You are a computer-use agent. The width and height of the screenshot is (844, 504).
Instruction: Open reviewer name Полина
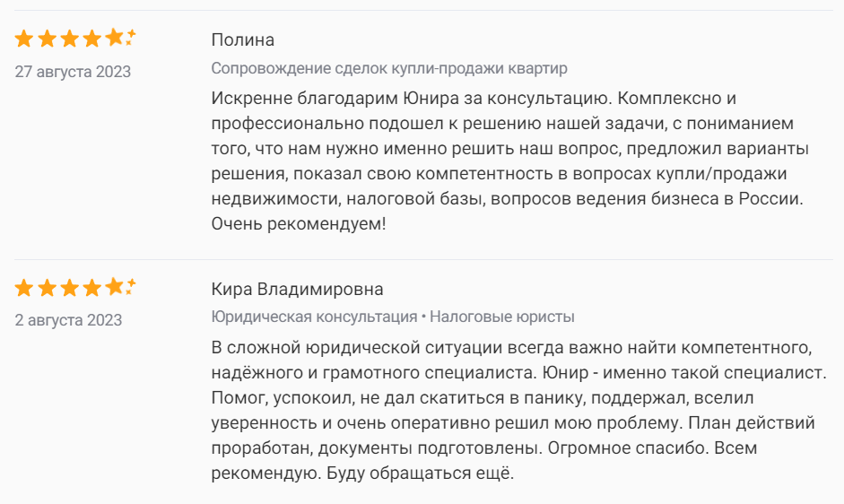pyautogui.click(x=243, y=39)
